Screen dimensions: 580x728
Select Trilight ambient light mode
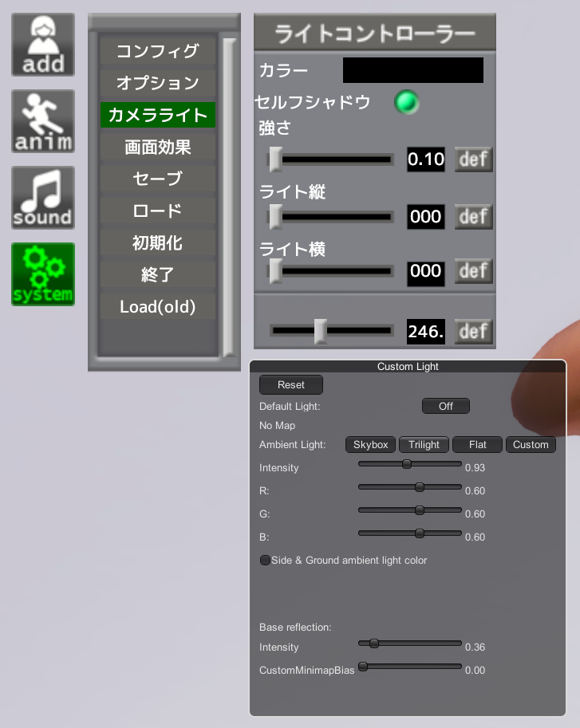pos(424,444)
